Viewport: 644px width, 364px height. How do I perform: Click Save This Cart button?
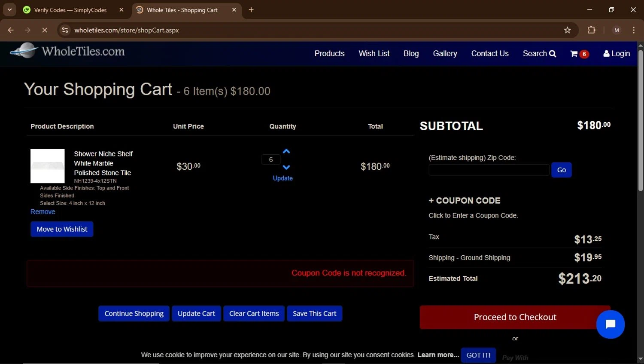(314, 313)
